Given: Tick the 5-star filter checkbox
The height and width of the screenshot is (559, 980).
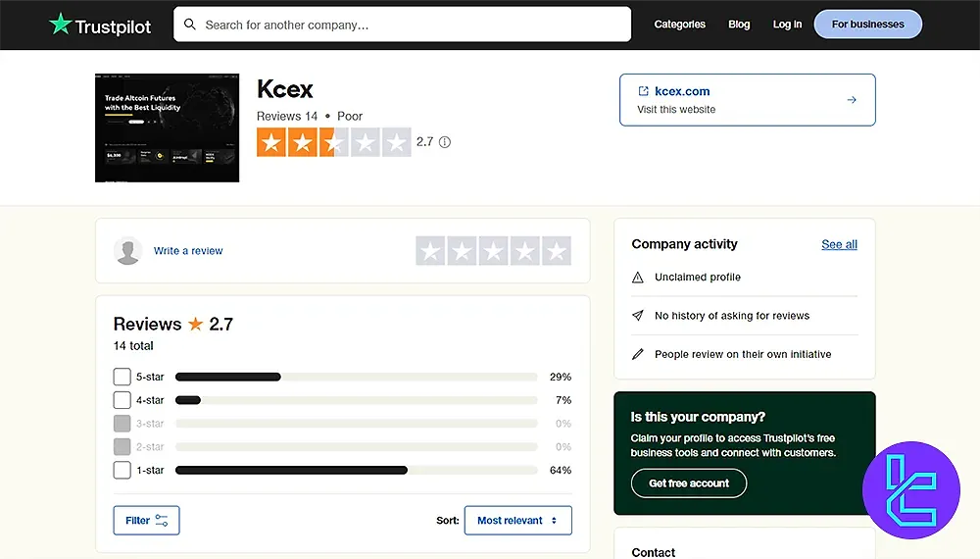Looking at the screenshot, I should pyautogui.click(x=122, y=377).
